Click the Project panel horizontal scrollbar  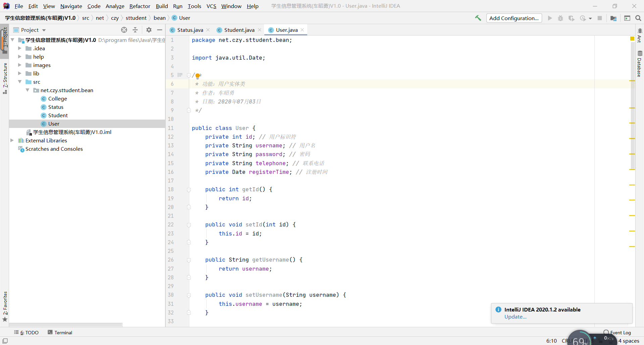click(66, 325)
